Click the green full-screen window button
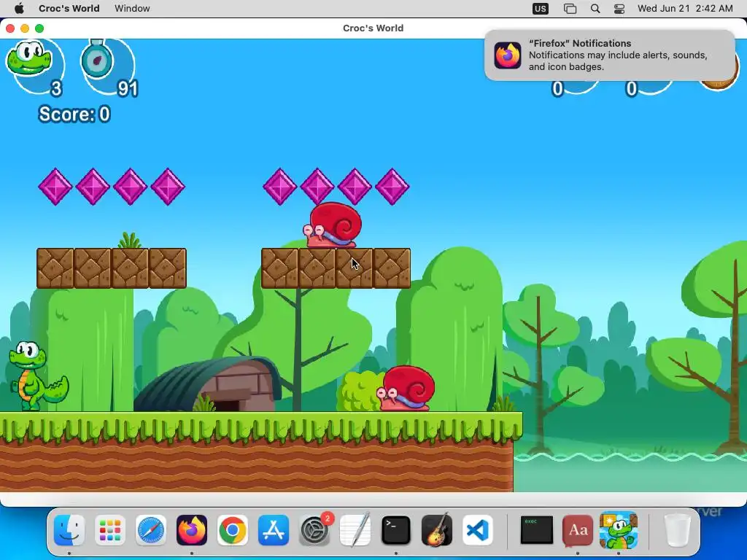Image resolution: width=747 pixels, height=560 pixels. (x=39, y=28)
